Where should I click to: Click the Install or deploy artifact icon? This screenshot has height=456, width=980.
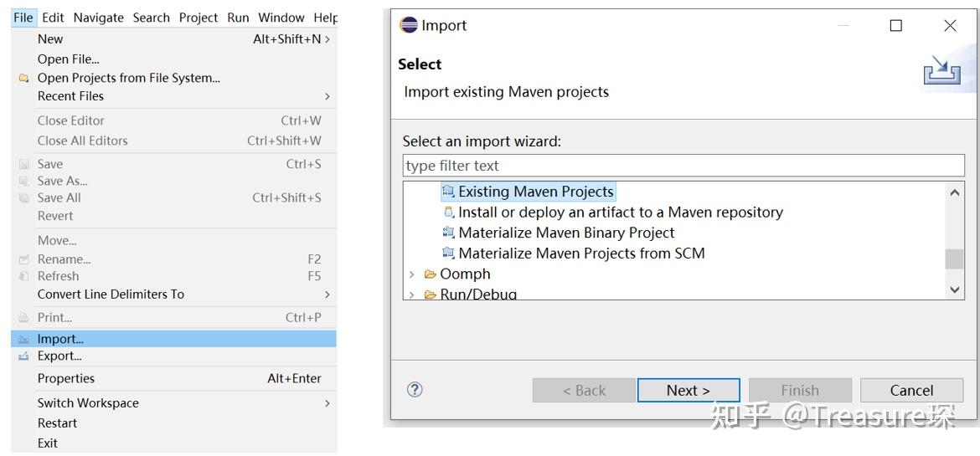point(449,213)
